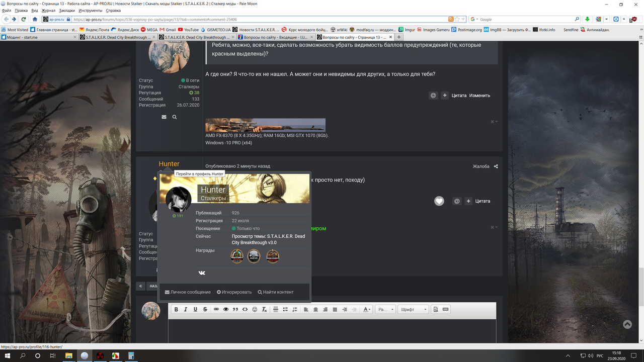Center align text in the editor
Viewport: 644px width, 362px height.
point(315,309)
